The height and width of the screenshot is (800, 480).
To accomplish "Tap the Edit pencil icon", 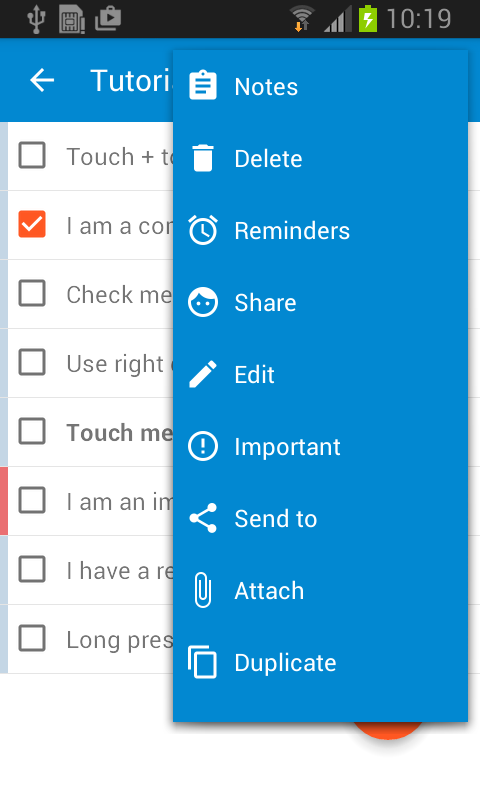I will click(203, 374).
